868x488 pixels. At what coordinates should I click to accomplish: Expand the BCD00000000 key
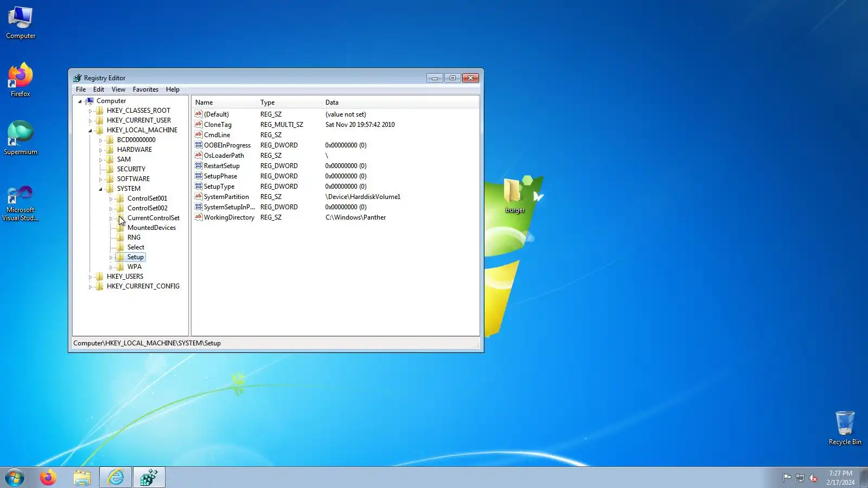pyautogui.click(x=100, y=140)
